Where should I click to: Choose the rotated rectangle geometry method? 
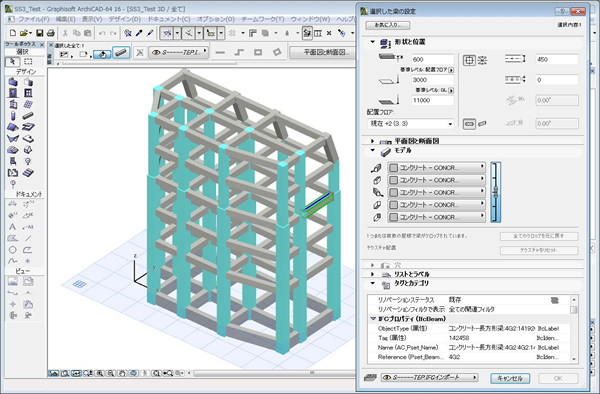click(x=277, y=52)
